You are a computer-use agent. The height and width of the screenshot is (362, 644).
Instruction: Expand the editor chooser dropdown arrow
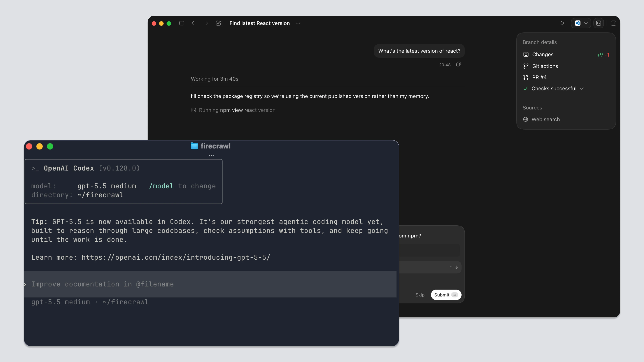pos(586,23)
